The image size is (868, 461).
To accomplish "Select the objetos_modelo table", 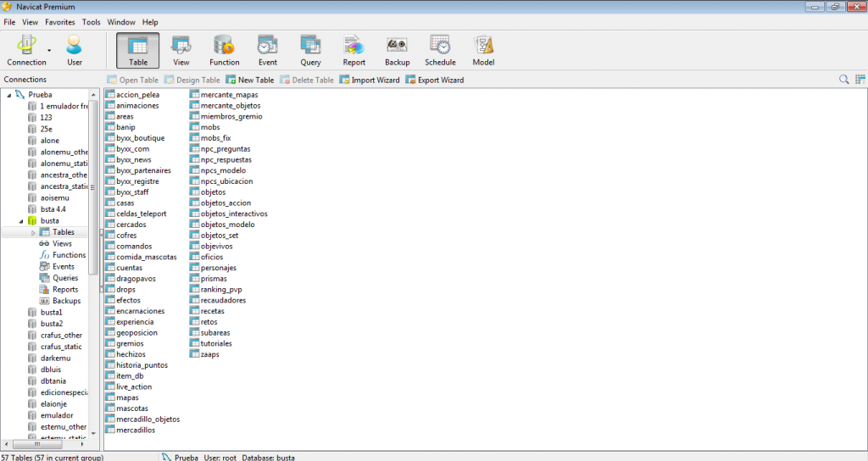I will coord(223,225).
